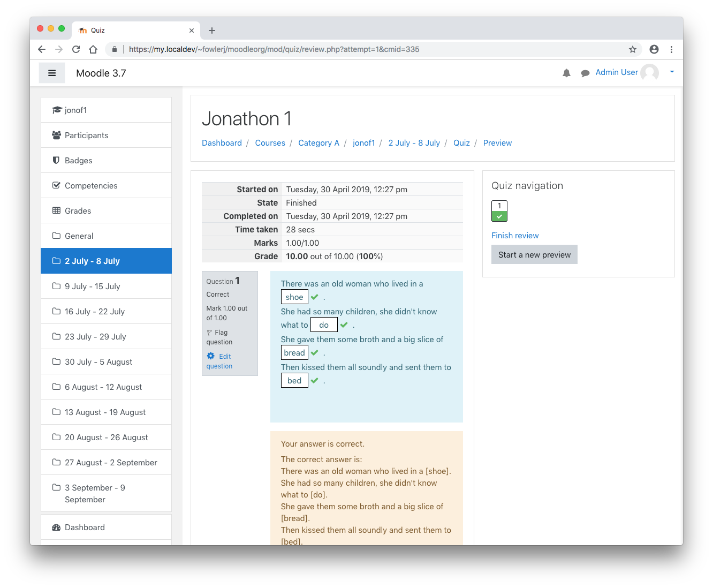Click the Quiz breadcrumb link
713x588 pixels.
tap(461, 143)
